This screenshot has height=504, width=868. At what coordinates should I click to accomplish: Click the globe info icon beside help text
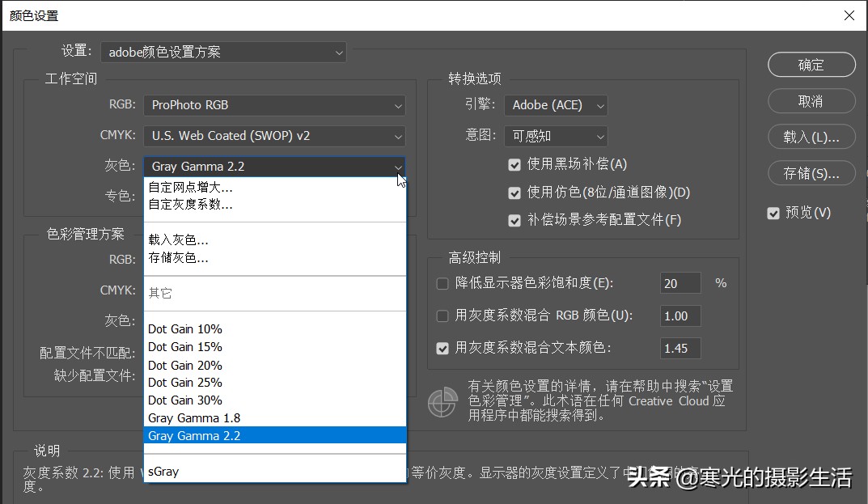pyautogui.click(x=442, y=402)
